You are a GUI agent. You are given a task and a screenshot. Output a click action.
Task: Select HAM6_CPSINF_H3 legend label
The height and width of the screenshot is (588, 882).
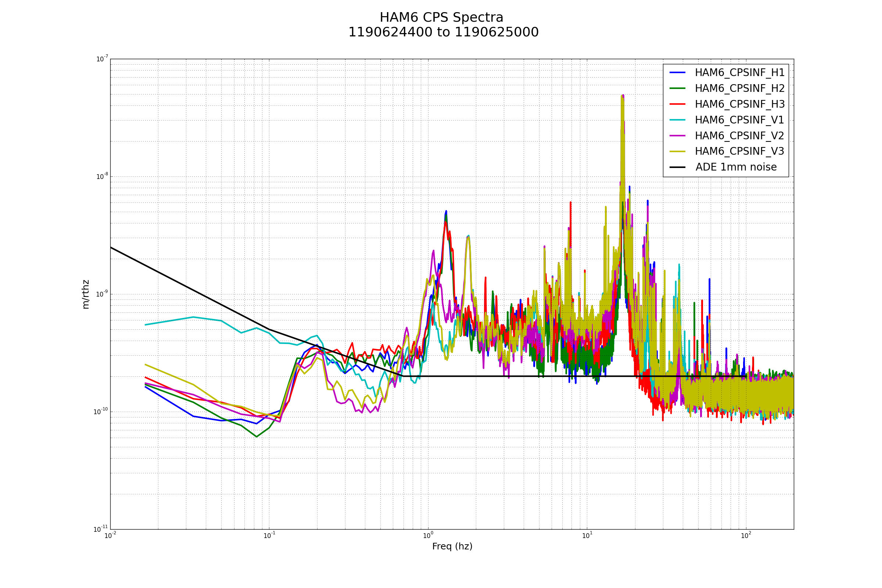point(739,104)
